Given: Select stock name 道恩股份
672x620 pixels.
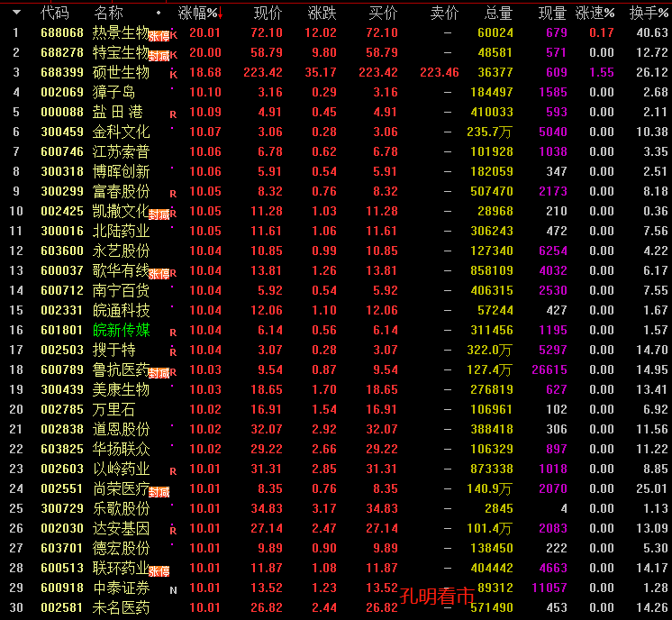Looking at the screenshot, I should click(121, 429).
